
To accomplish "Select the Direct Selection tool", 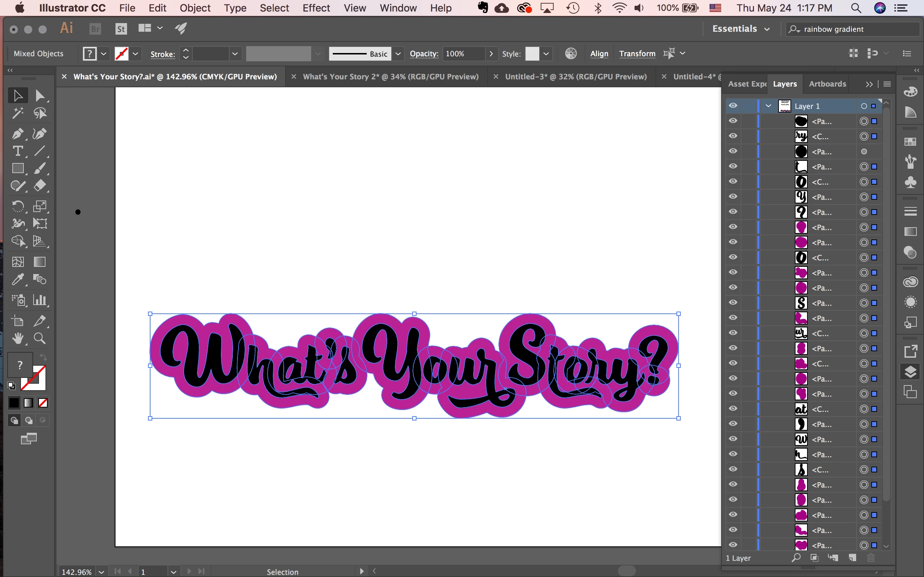I will pyautogui.click(x=40, y=96).
